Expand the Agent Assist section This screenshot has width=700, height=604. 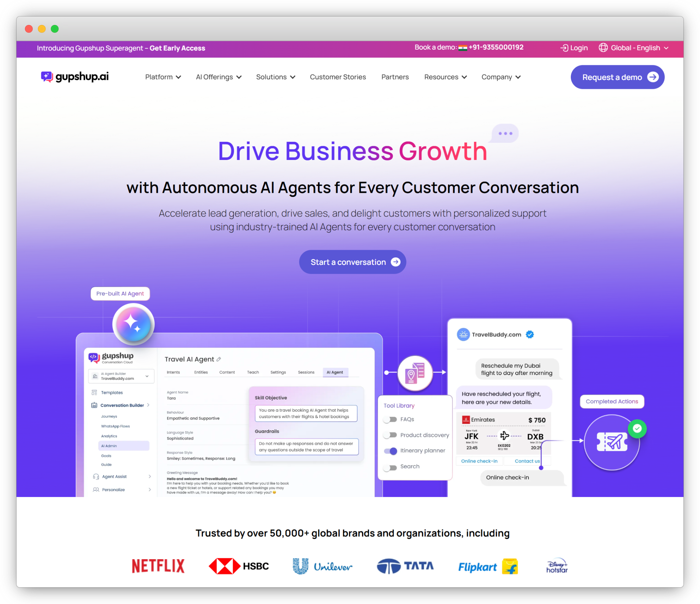[150, 477]
